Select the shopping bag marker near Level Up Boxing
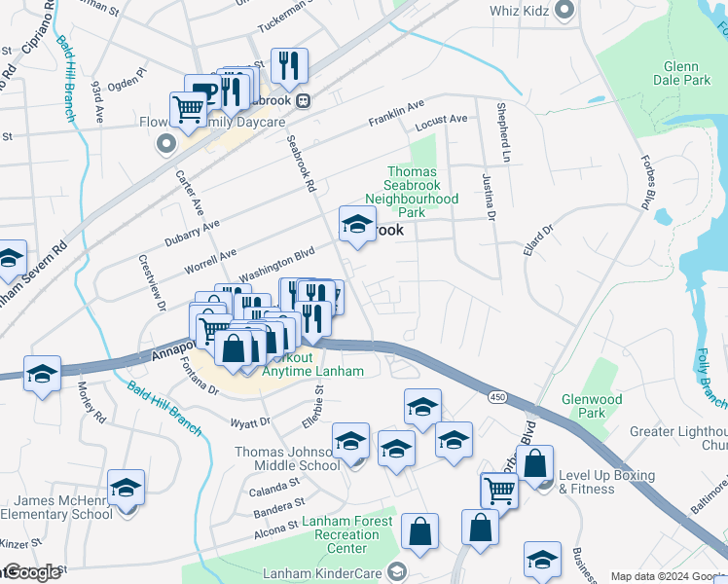The width and height of the screenshot is (728, 584). coord(535,463)
